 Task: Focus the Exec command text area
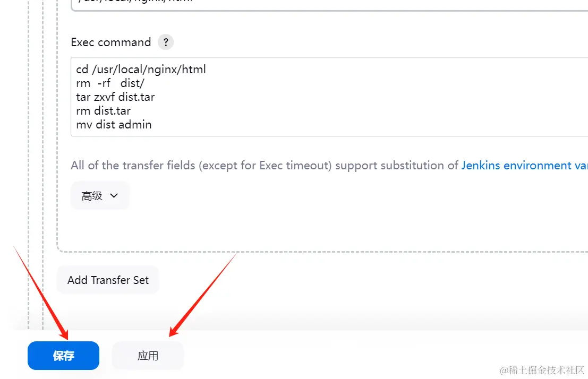(x=329, y=97)
